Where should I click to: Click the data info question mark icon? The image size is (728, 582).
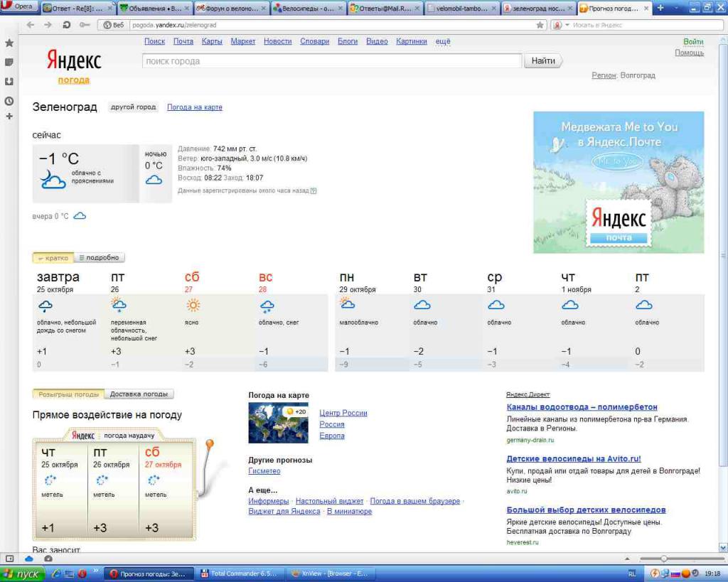314,190
